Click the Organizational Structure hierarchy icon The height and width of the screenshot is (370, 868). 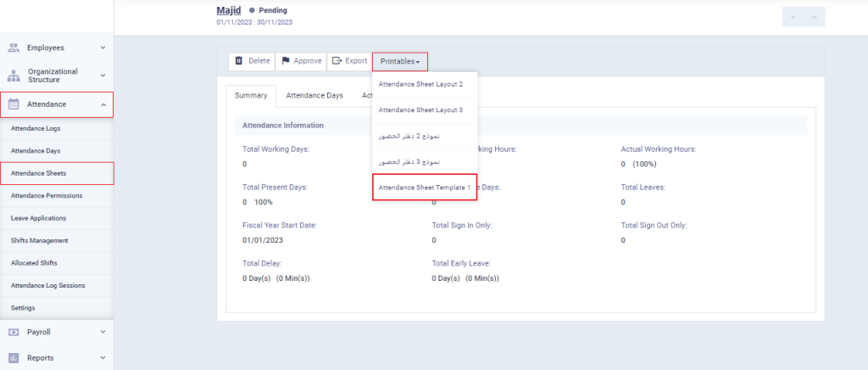14,76
